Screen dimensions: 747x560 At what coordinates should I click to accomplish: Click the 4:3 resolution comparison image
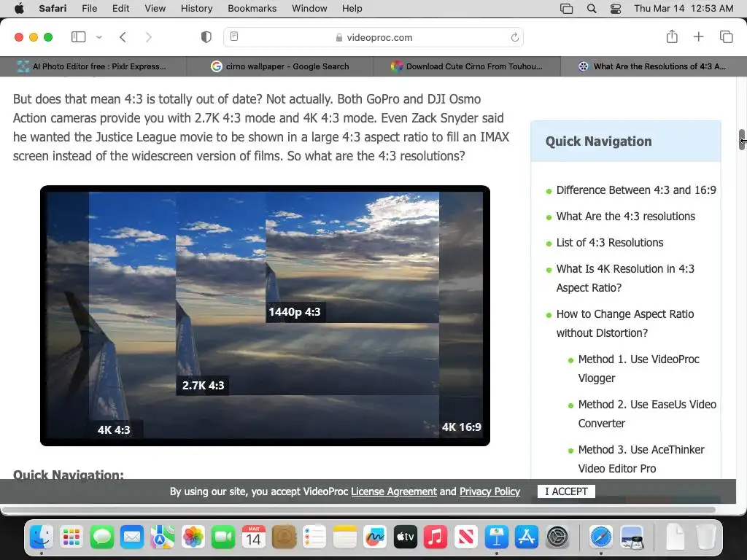click(x=265, y=316)
